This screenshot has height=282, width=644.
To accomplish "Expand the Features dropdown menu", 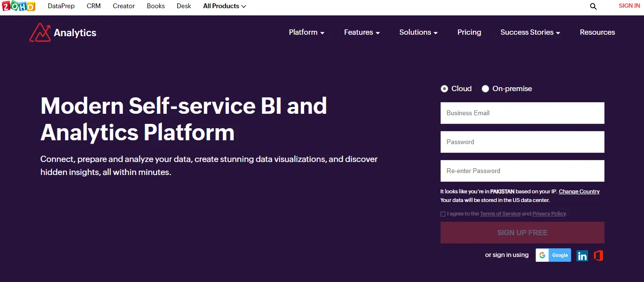I will pos(362,32).
